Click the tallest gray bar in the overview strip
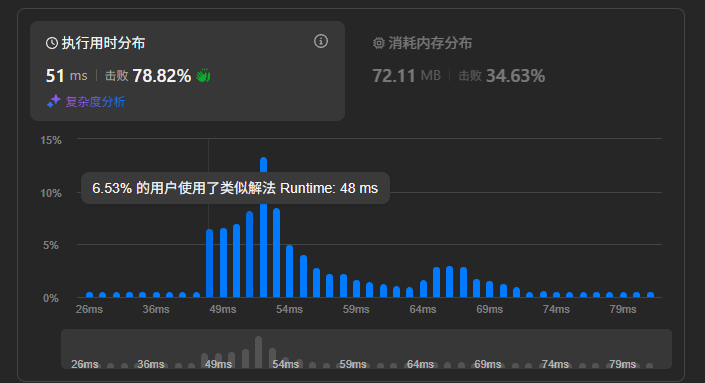The image size is (705, 383). pyautogui.click(x=259, y=352)
